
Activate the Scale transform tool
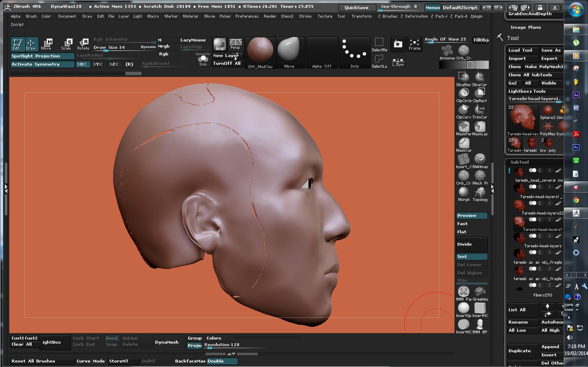pos(66,44)
